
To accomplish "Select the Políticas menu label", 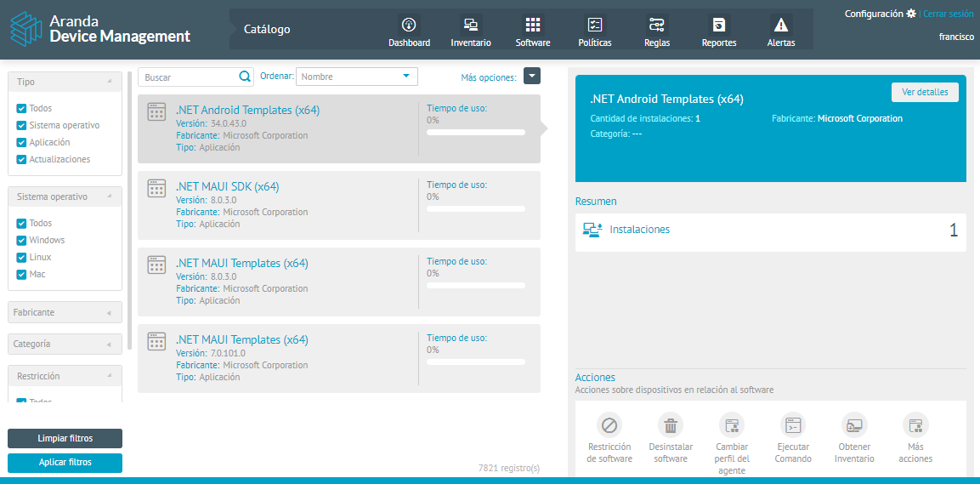I will pyautogui.click(x=595, y=43).
